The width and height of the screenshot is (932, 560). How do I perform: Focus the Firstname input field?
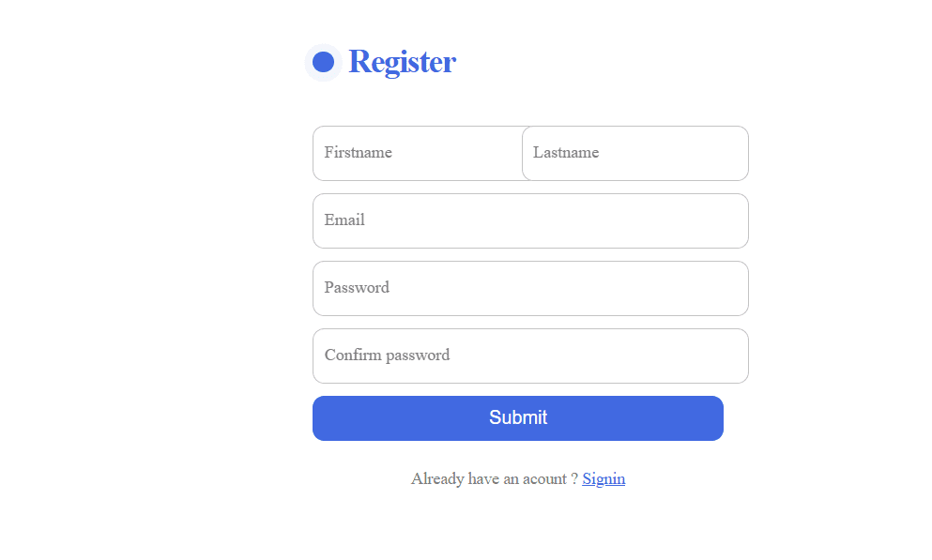tap(418, 153)
